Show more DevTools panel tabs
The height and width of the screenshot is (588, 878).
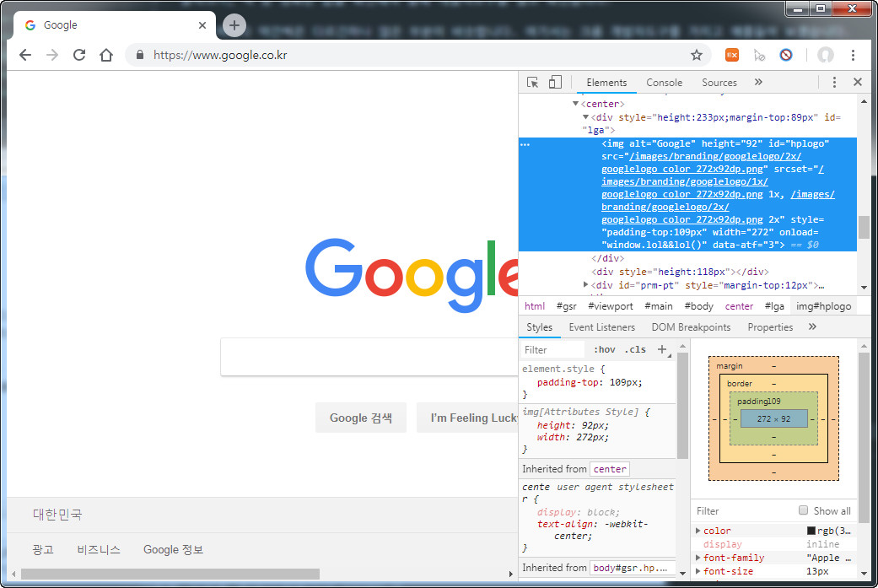pyautogui.click(x=758, y=83)
